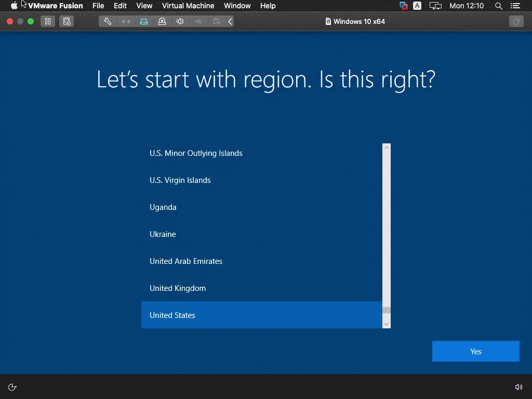Select United Arab Emirates region

point(186,261)
